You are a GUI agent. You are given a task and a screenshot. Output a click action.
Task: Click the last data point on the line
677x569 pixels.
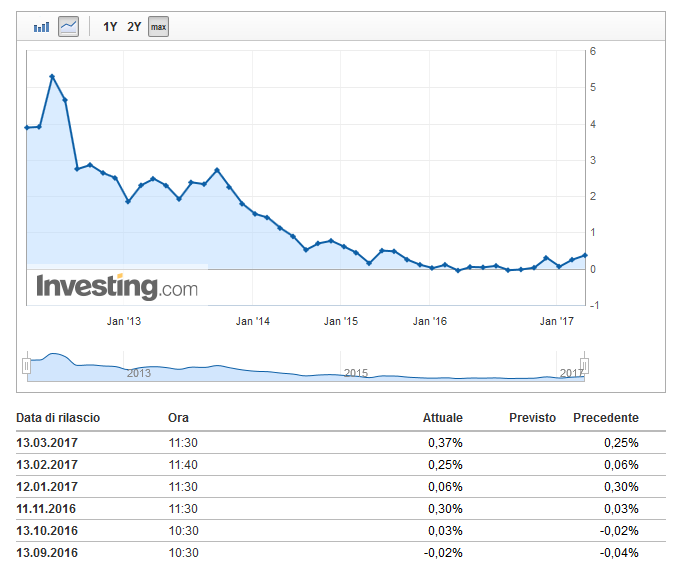[584, 255]
